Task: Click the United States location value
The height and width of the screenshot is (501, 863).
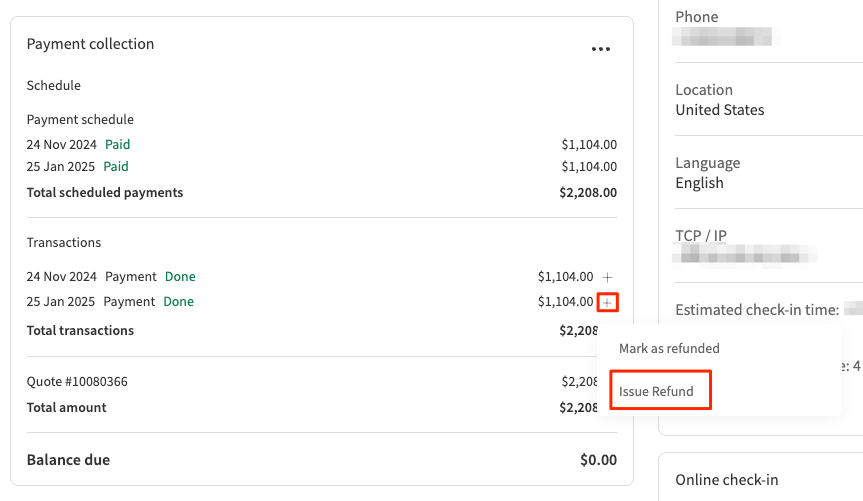Action: click(x=719, y=110)
